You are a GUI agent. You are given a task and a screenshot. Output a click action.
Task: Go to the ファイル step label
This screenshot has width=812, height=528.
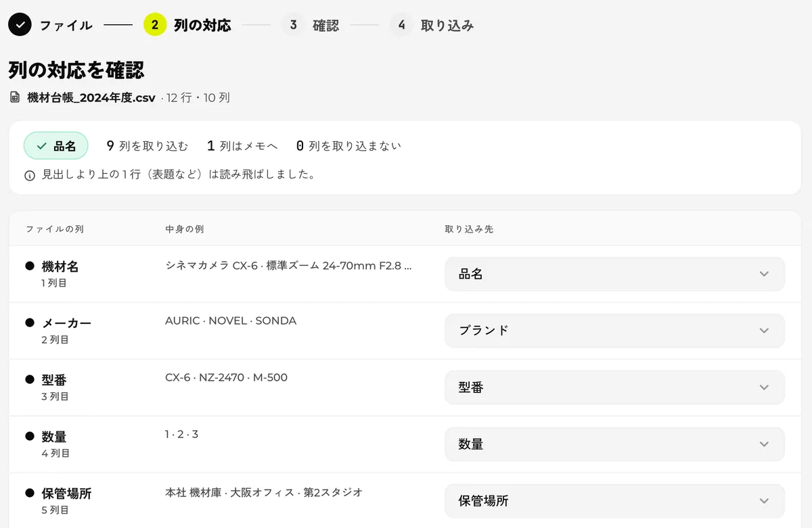point(66,26)
